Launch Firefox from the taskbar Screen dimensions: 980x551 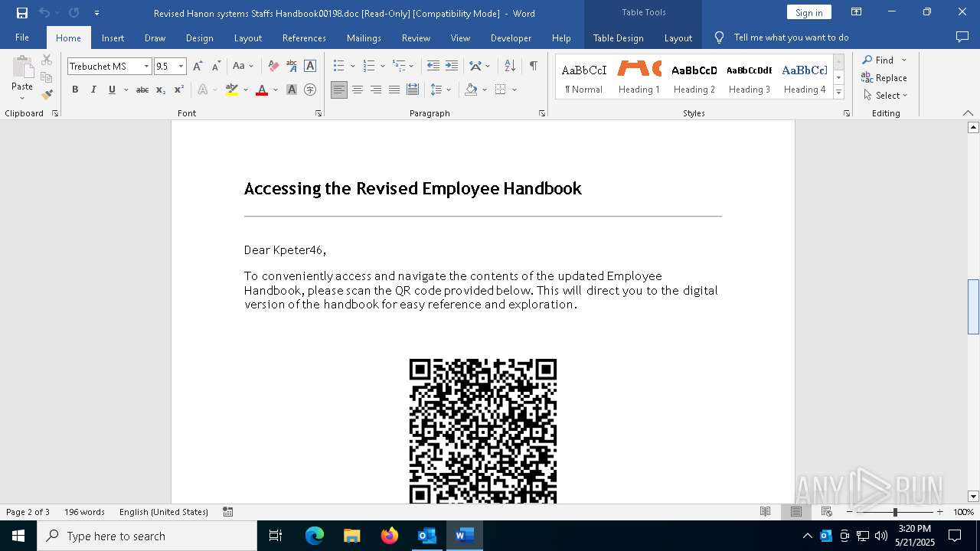(390, 536)
